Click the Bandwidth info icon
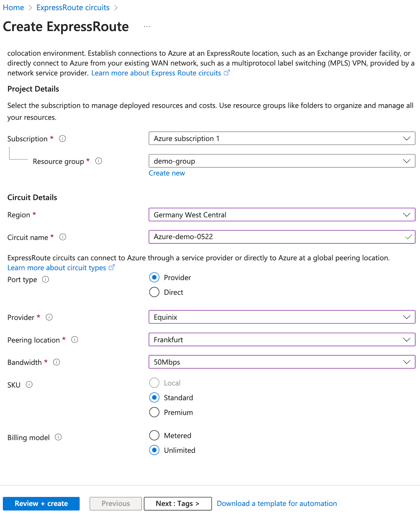 pos(56,362)
